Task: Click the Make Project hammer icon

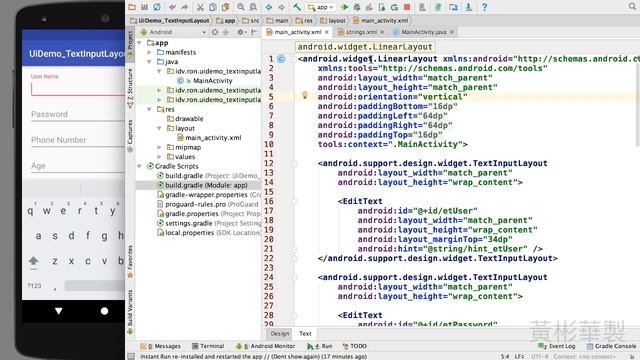Action: pyautogui.click(x=297, y=7)
